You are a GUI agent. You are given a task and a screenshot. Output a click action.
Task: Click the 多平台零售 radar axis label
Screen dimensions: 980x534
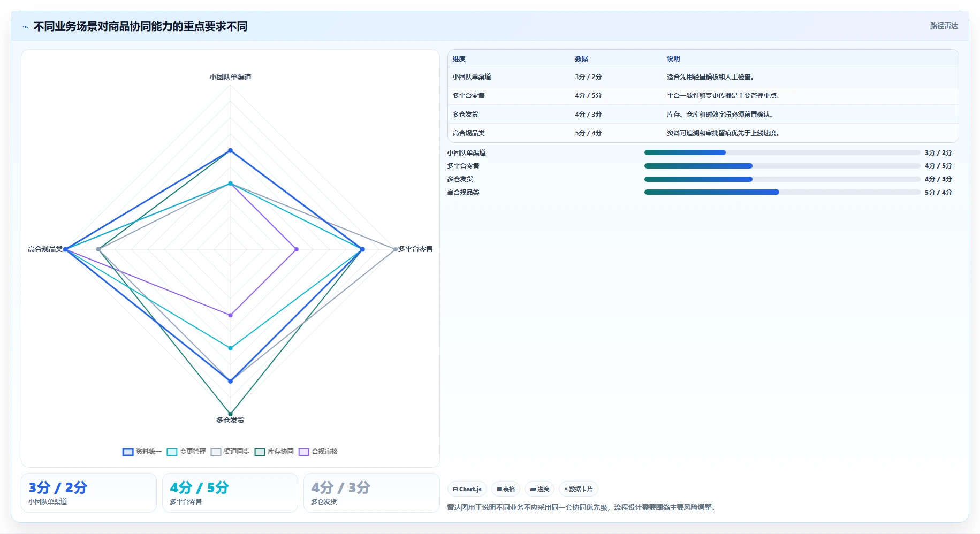click(415, 249)
